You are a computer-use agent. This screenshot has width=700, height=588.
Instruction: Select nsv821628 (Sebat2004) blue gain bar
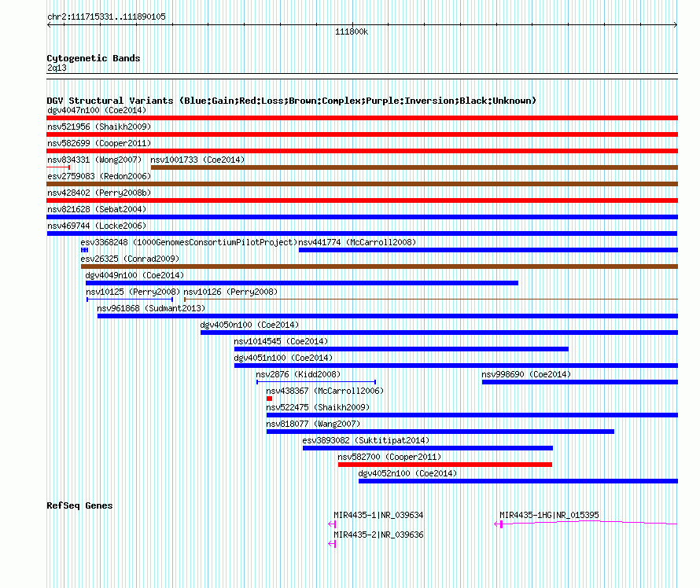click(x=362, y=217)
